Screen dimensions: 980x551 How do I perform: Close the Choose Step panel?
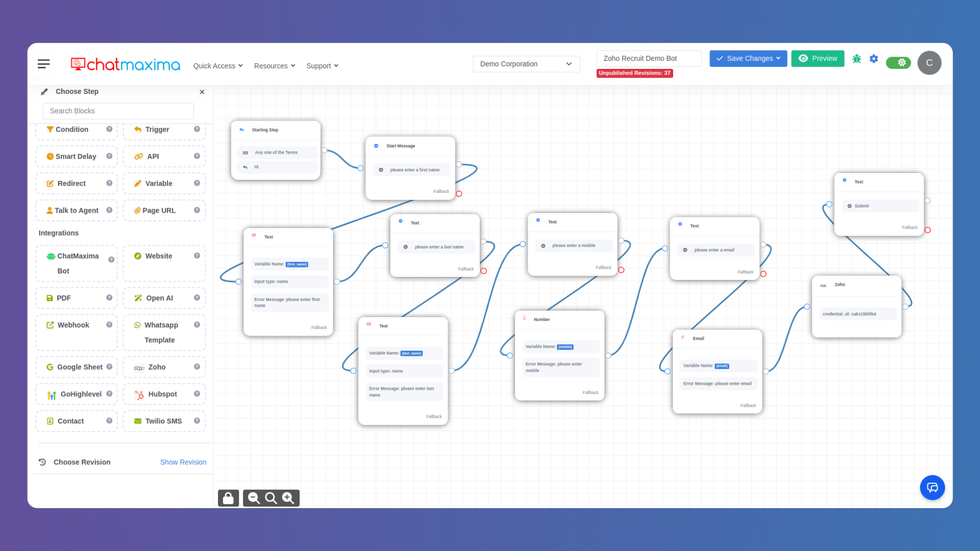(202, 92)
